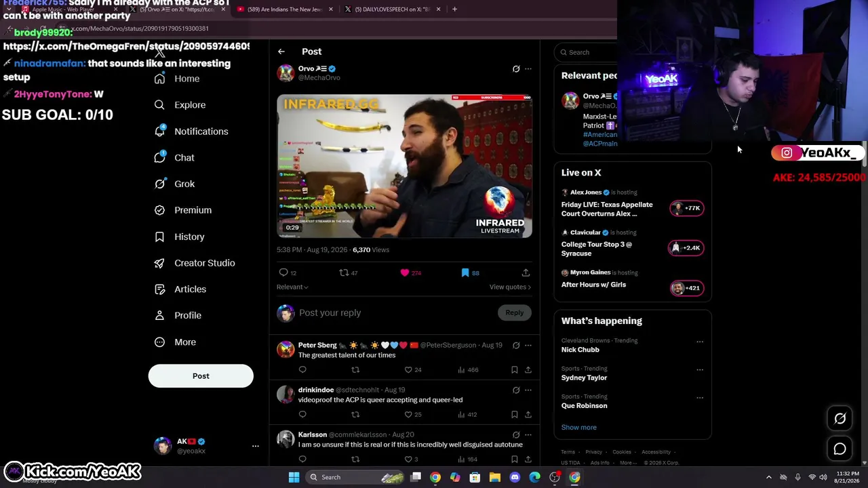Open more options on Peter Sberg's comment
This screenshot has width=868, height=488.
(x=528, y=346)
